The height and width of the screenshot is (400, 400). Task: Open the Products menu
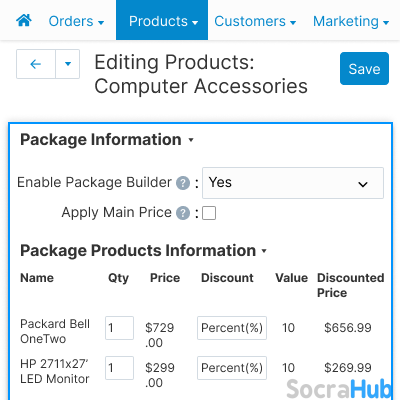click(x=162, y=20)
